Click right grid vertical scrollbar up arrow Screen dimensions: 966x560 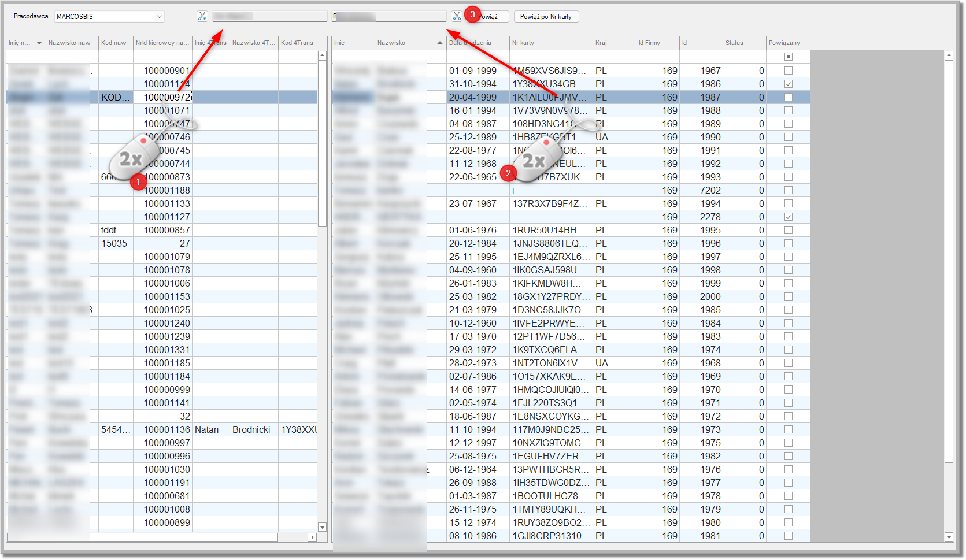949,55
